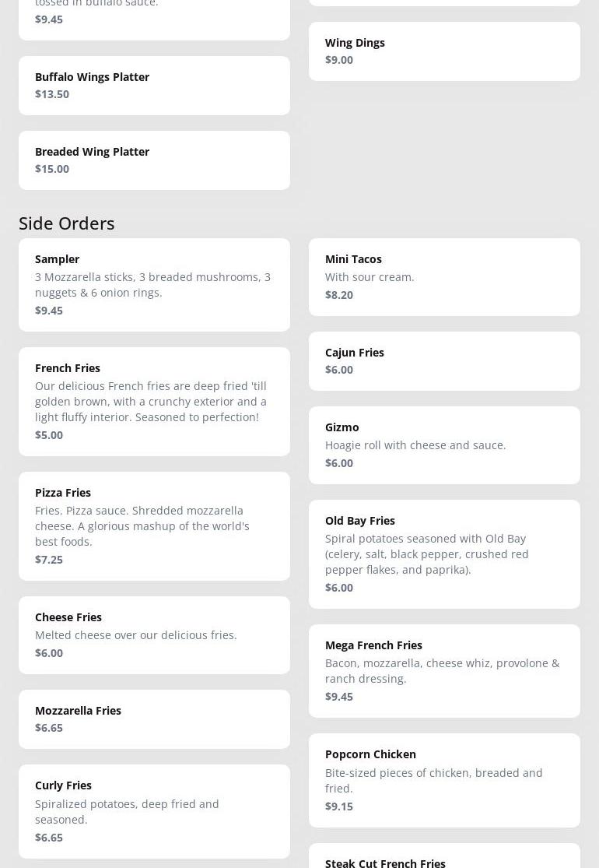
Task: Open the Curly Fries item card
Action: pyautogui.click(x=154, y=811)
